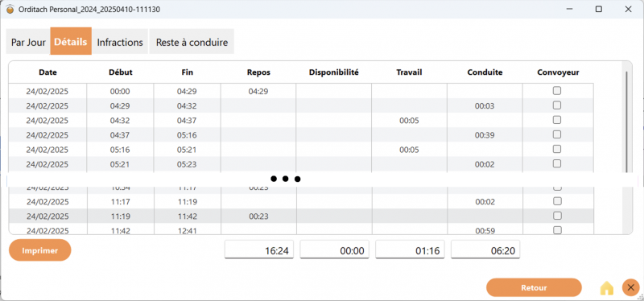The image size is (644, 301).
Task: Select the Reste à conduire tab
Action: (x=192, y=42)
